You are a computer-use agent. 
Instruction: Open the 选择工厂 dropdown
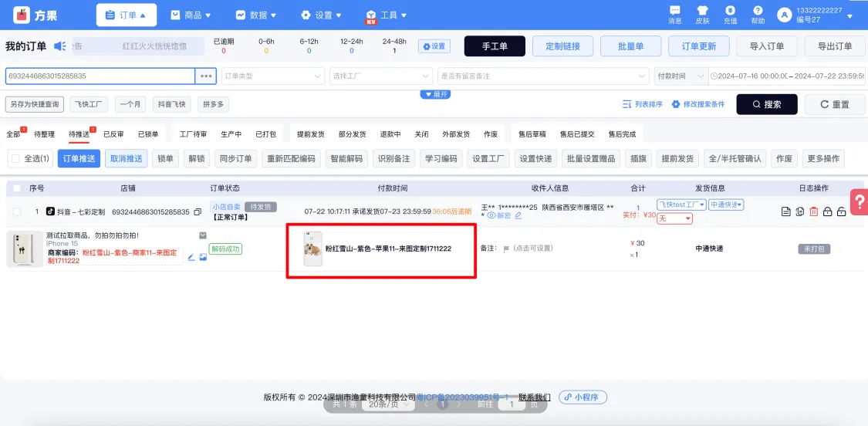click(x=381, y=76)
